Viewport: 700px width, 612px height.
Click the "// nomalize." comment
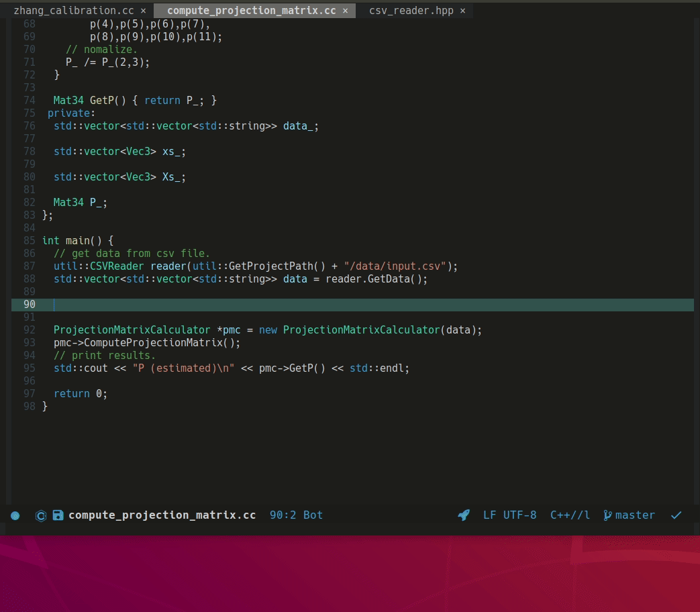(102, 50)
